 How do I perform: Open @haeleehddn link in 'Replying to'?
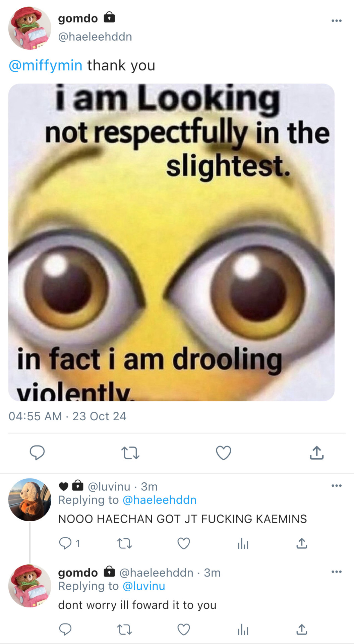tap(160, 500)
